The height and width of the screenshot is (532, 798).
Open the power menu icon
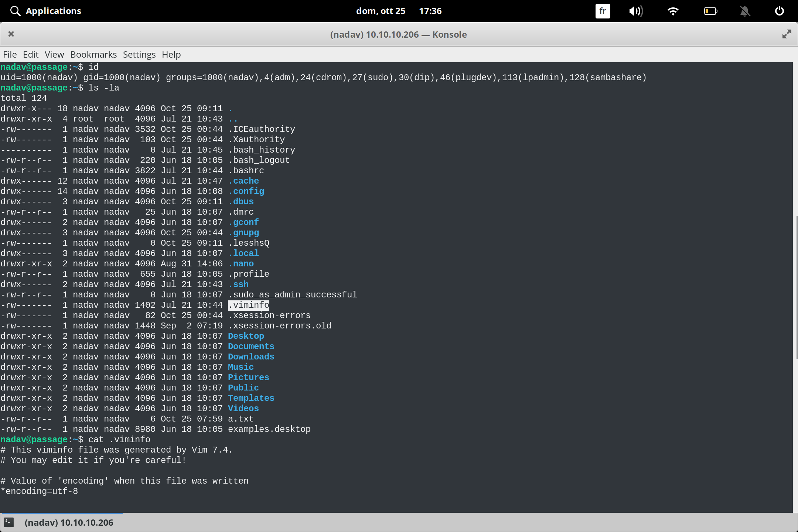pyautogui.click(x=780, y=11)
